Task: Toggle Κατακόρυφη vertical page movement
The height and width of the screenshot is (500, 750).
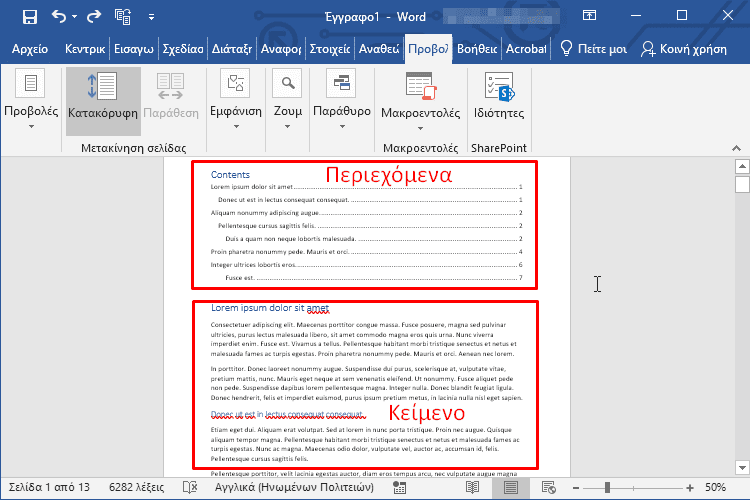Action: [103, 101]
